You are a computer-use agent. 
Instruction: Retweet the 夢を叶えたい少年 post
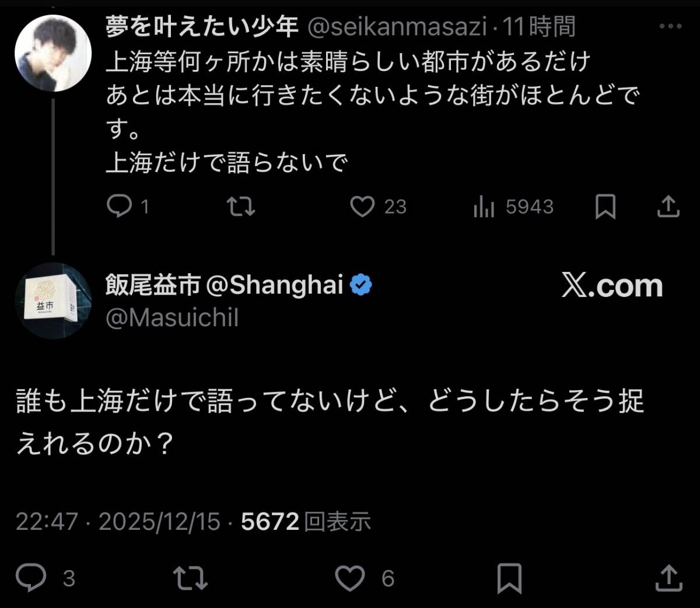(x=240, y=206)
